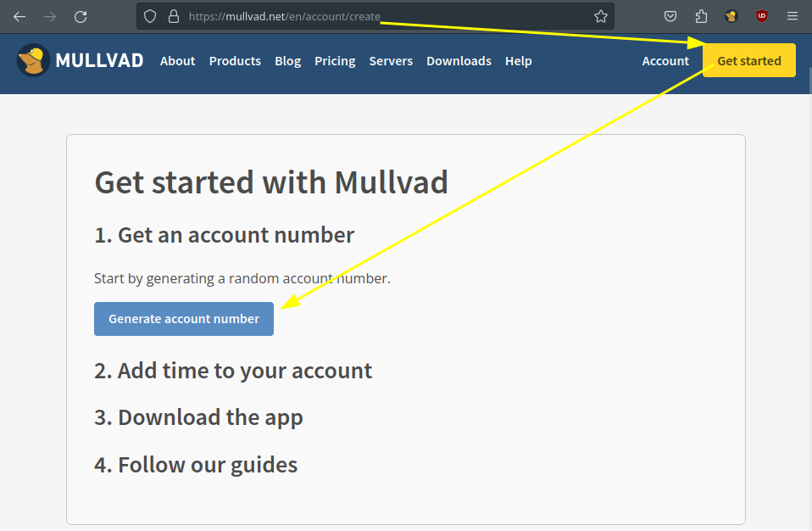812x531 pixels.
Task: Open the browser extensions puzzle icon
Action: [701, 17]
